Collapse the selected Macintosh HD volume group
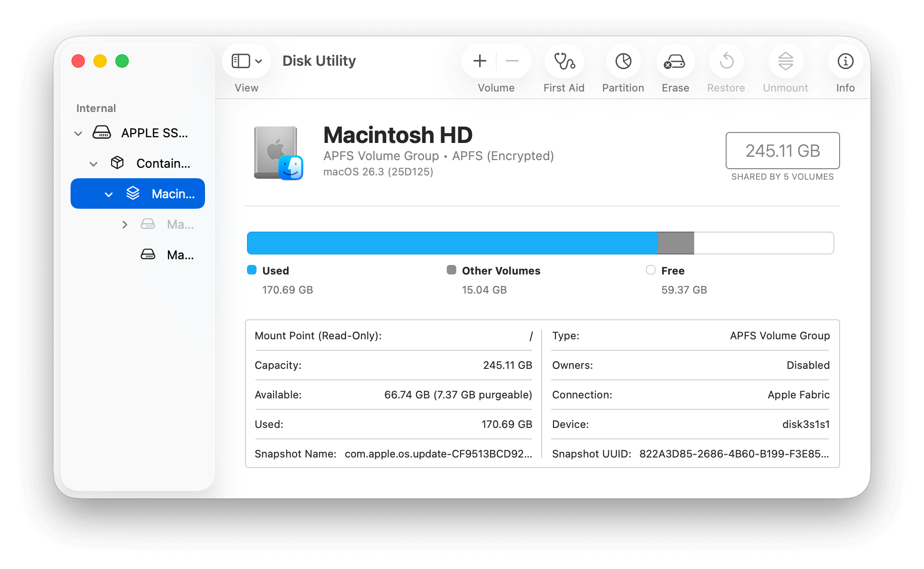 [109, 194]
